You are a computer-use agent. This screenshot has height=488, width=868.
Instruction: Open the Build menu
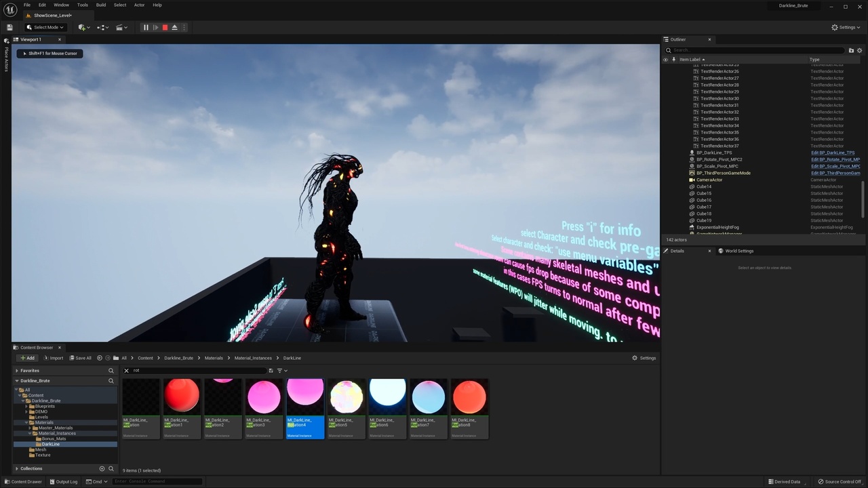coord(100,5)
